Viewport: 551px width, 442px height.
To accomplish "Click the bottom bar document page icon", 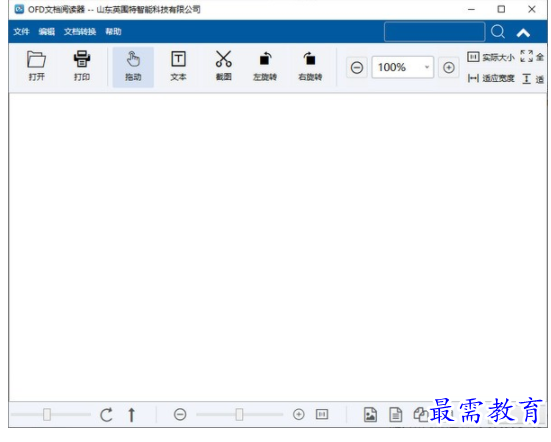I will pyautogui.click(x=396, y=415).
